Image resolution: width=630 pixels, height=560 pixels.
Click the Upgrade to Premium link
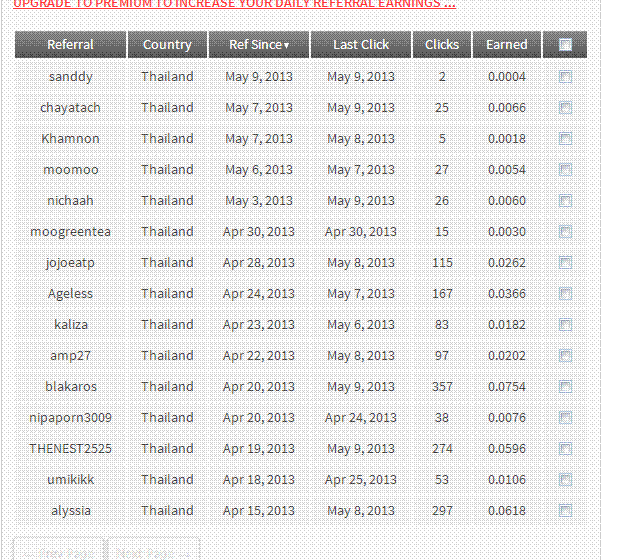(234, 4)
